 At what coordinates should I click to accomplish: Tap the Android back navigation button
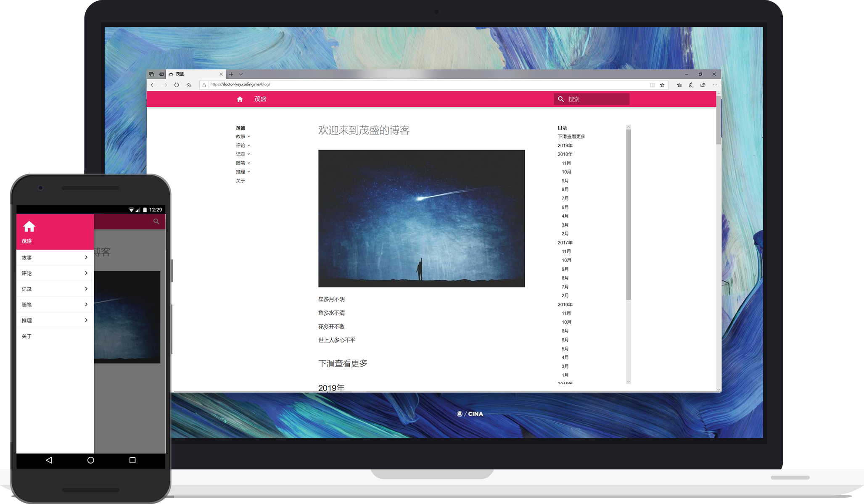pos(49,460)
